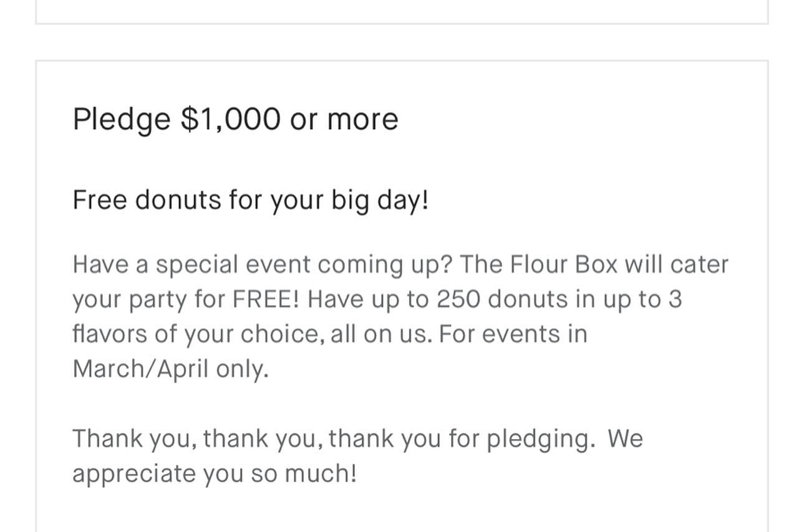The image size is (804, 532).
Task: Click the words "or more" in heading
Action: click(344, 118)
